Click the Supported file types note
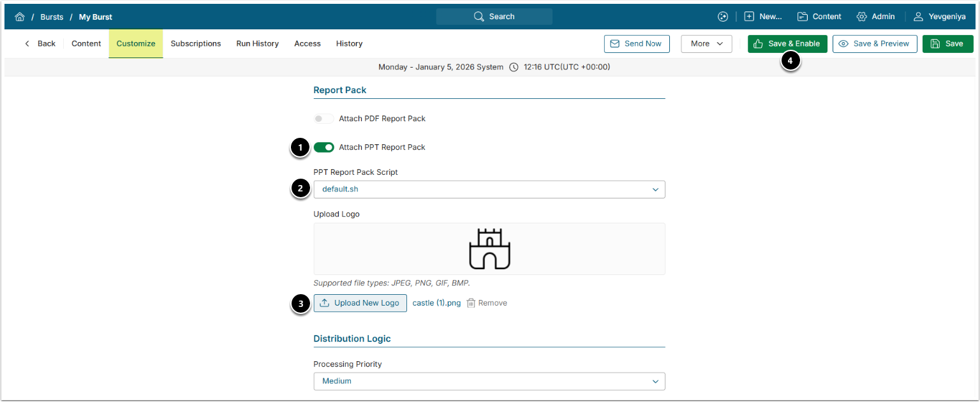This screenshot has height=402, width=980. [x=392, y=283]
